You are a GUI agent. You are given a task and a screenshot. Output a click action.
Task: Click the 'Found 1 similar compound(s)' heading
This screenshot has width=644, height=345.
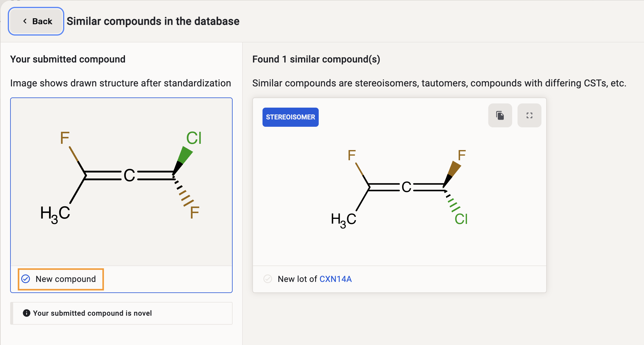316,59
